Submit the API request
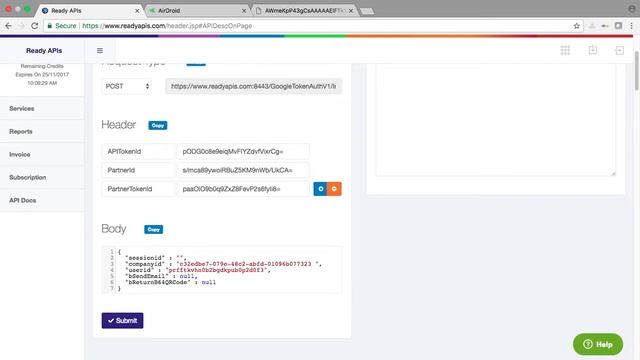This screenshot has height=360, width=640. tap(122, 320)
